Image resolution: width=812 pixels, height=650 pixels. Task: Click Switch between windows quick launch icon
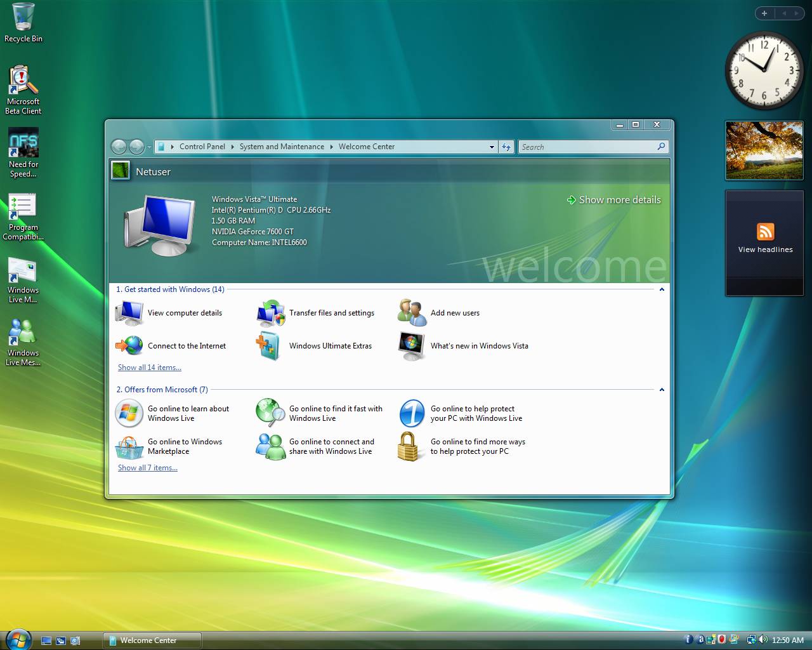point(61,641)
